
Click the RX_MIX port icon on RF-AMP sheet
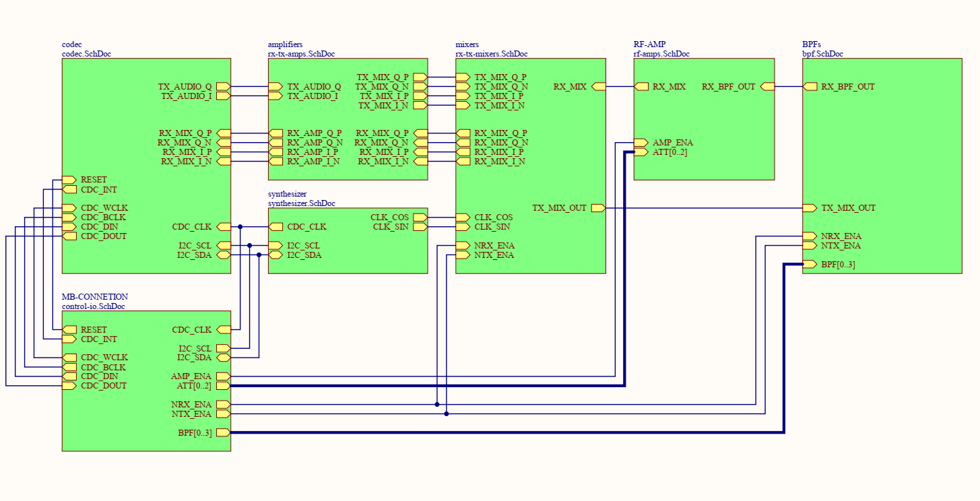pos(641,87)
